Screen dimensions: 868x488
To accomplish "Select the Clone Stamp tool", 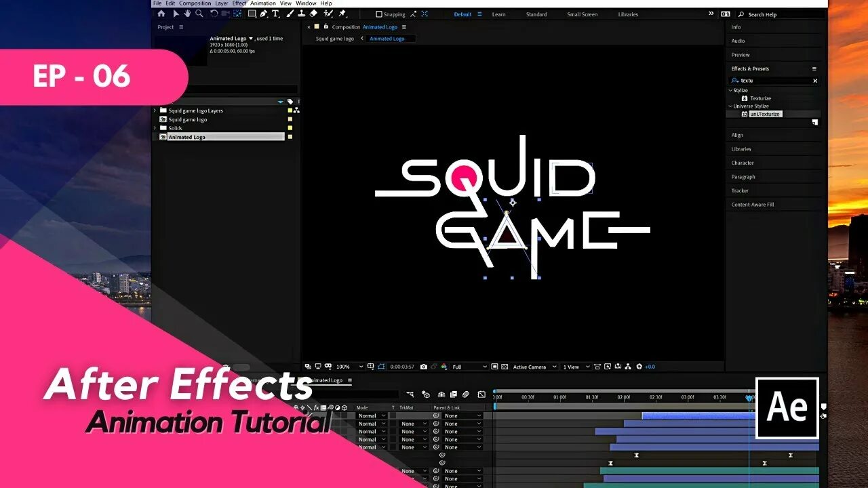I will (301, 14).
